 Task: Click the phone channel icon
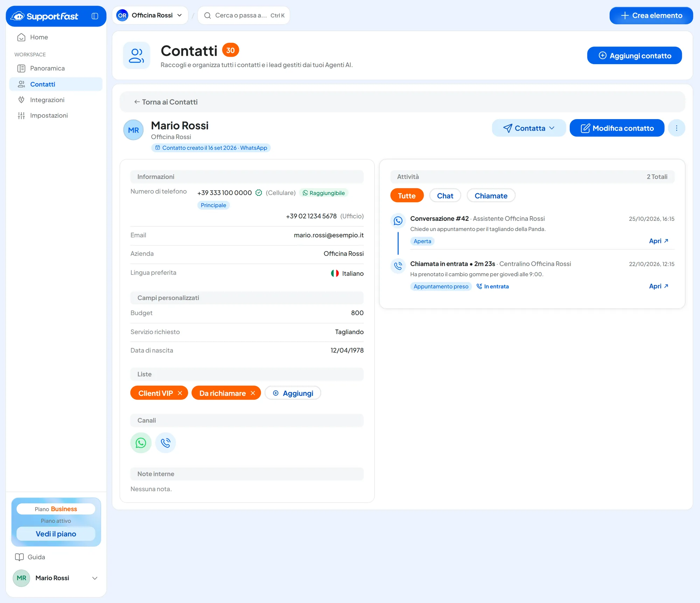[x=165, y=443]
